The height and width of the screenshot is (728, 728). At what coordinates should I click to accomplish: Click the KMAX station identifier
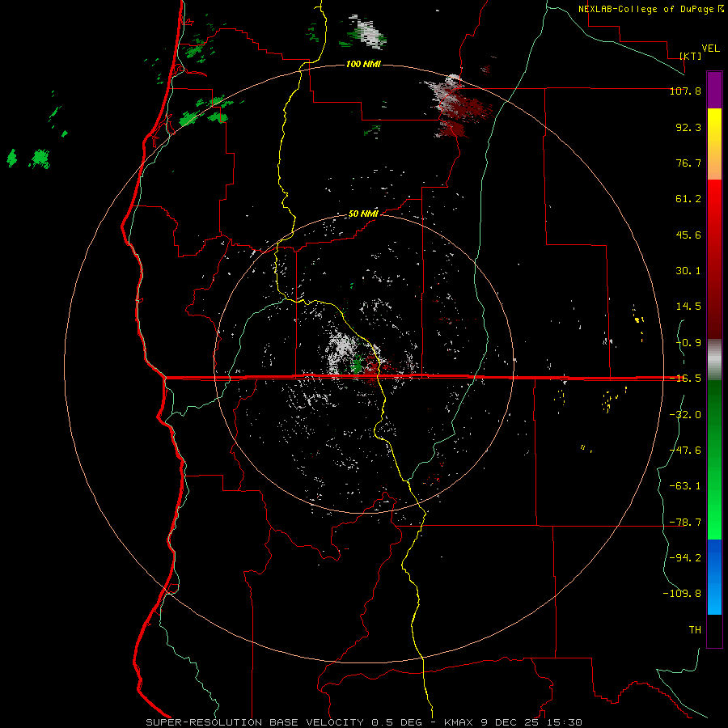coord(459,722)
